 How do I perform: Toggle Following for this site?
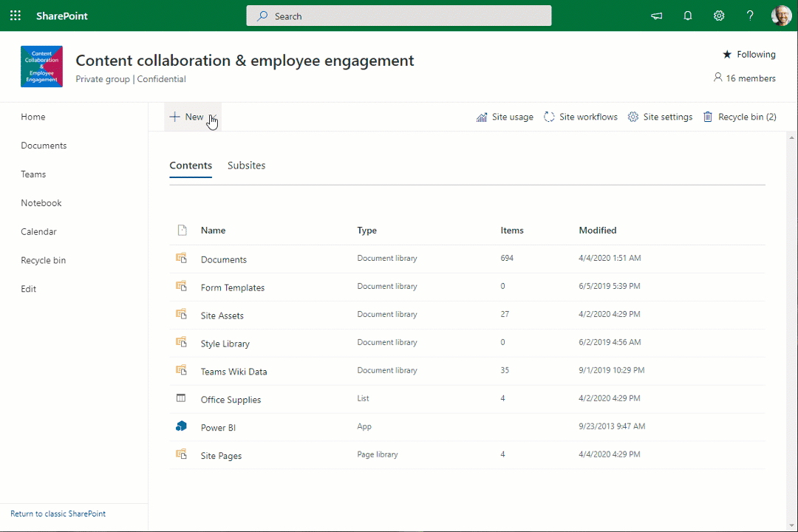pyautogui.click(x=748, y=54)
